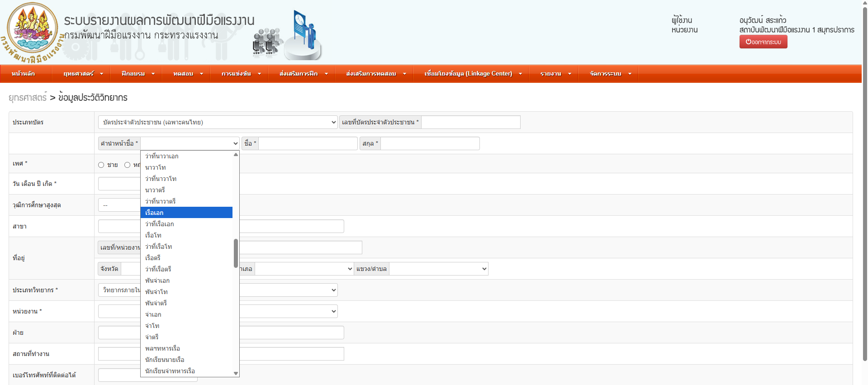Click the เลขที่บัตรประจำตัวประชาชน input field
This screenshot has width=868, height=385.
[x=470, y=122]
